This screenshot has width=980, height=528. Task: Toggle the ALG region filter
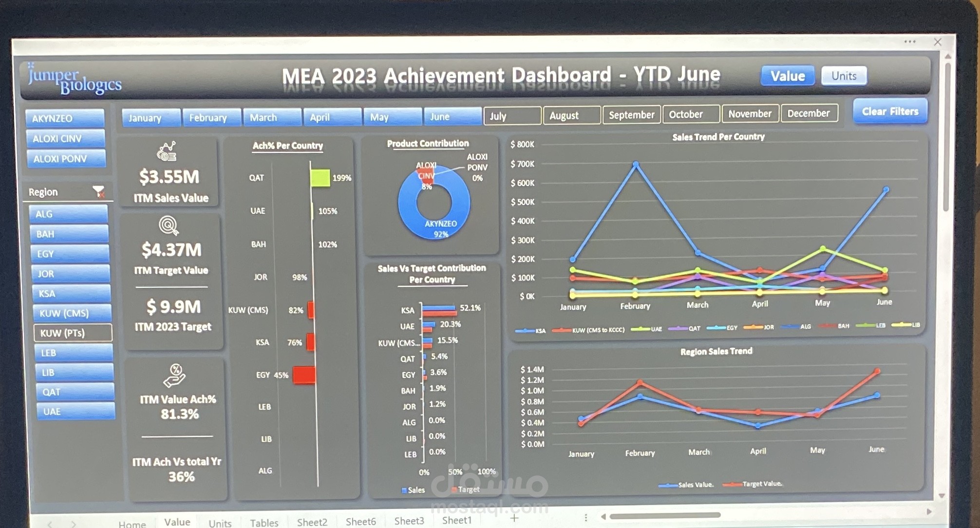68,214
